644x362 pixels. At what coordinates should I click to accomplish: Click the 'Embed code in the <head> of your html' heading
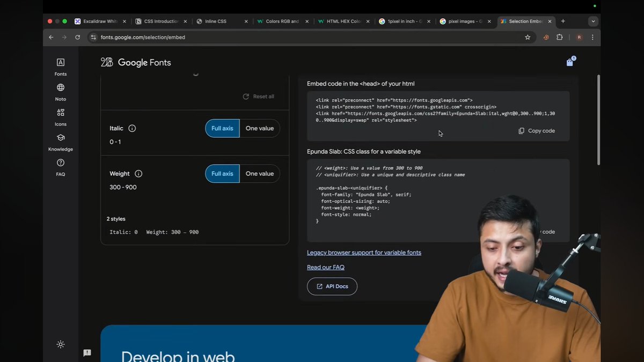[361, 84]
